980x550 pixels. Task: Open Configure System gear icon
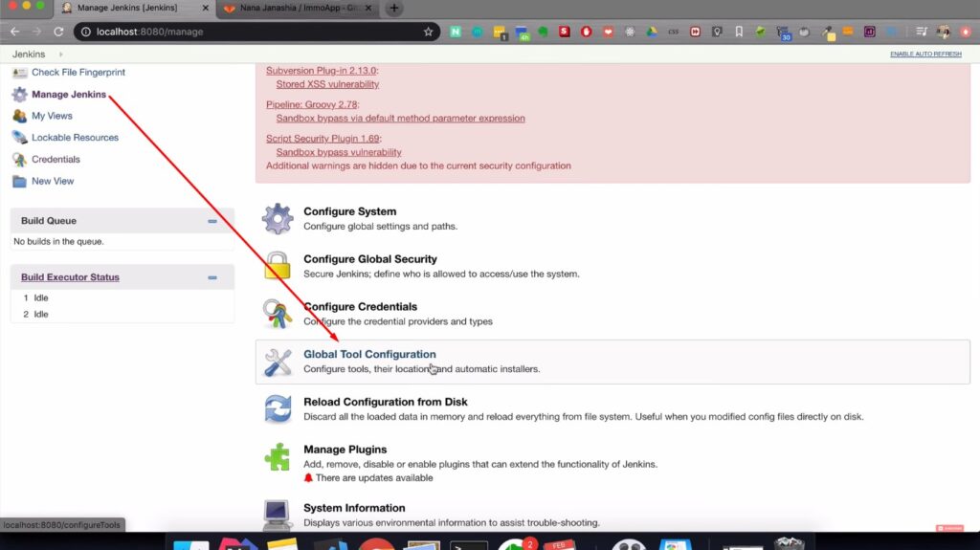pyautogui.click(x=278, y=219)
